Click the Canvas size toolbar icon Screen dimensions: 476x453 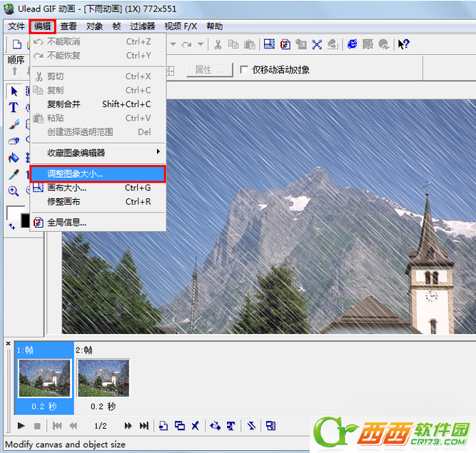coord(269,44)
